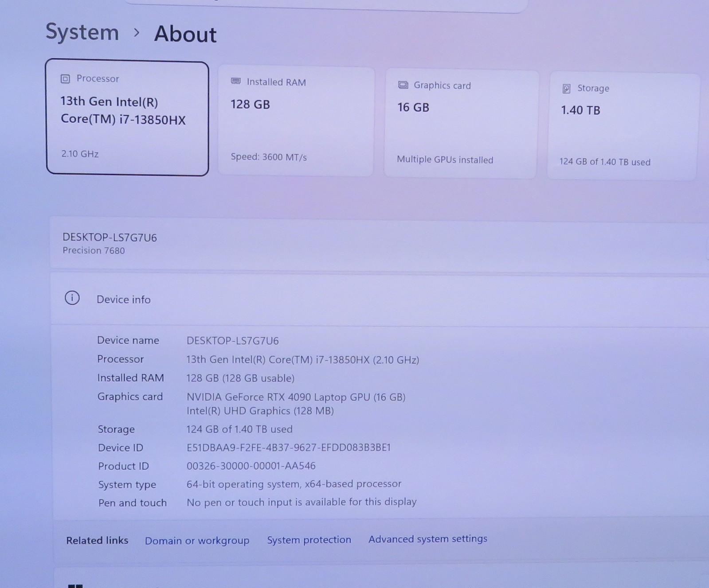Open Domain or workgroup link
The height and width of the screenshot is (588, 709).
coord(197,541)
